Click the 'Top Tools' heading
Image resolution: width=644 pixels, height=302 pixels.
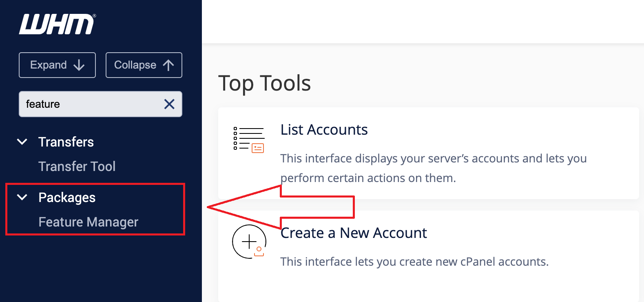tap(265, 83)
